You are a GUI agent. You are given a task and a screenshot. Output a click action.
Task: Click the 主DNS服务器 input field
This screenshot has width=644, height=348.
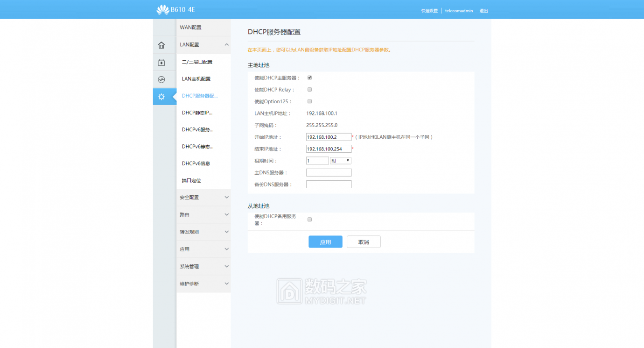coord(329,173)
